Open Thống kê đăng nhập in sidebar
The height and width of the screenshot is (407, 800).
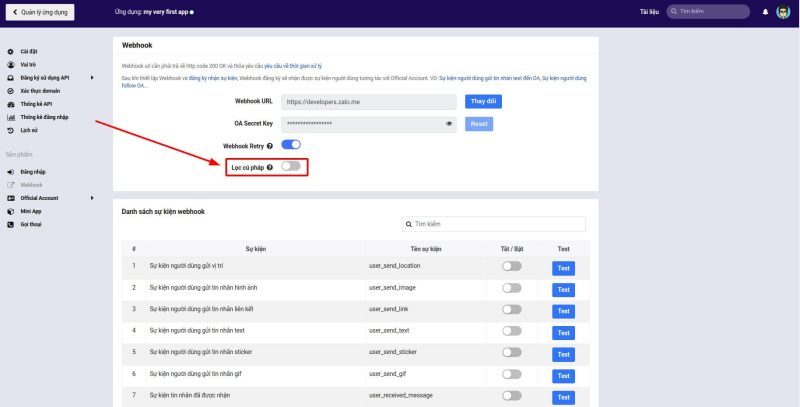[x=44, y=117]
